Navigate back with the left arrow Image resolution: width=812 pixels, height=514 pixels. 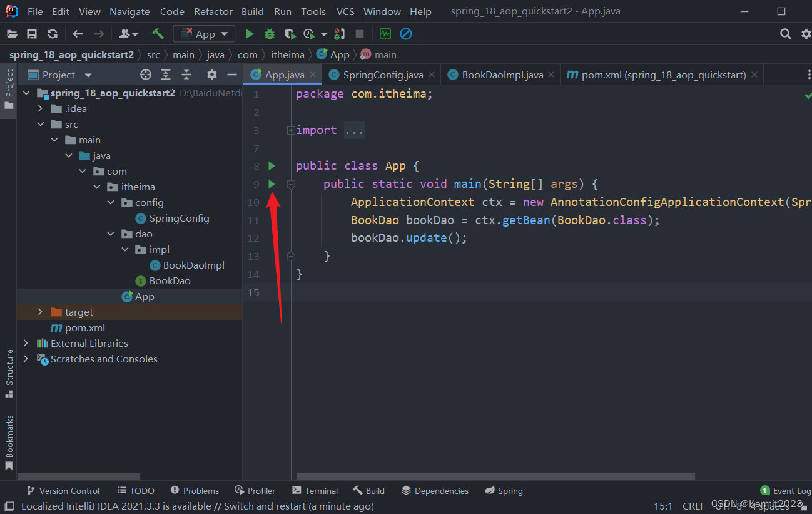pyautogui.click(x=78, y=34)
